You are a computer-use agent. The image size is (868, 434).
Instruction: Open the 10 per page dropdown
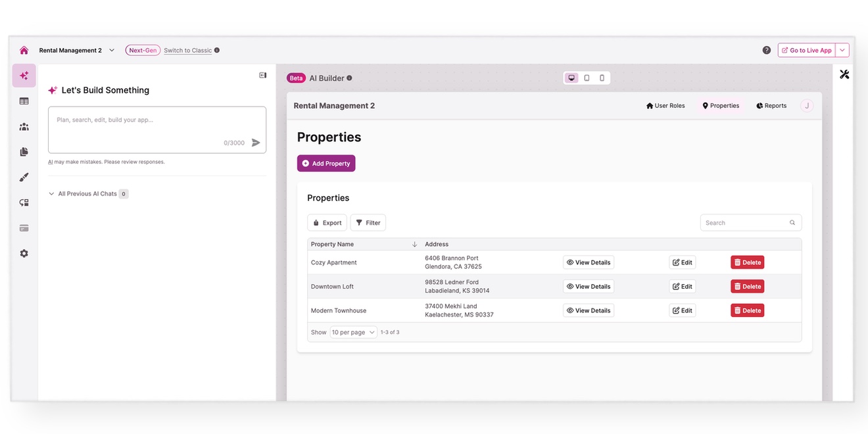point(353,333)
